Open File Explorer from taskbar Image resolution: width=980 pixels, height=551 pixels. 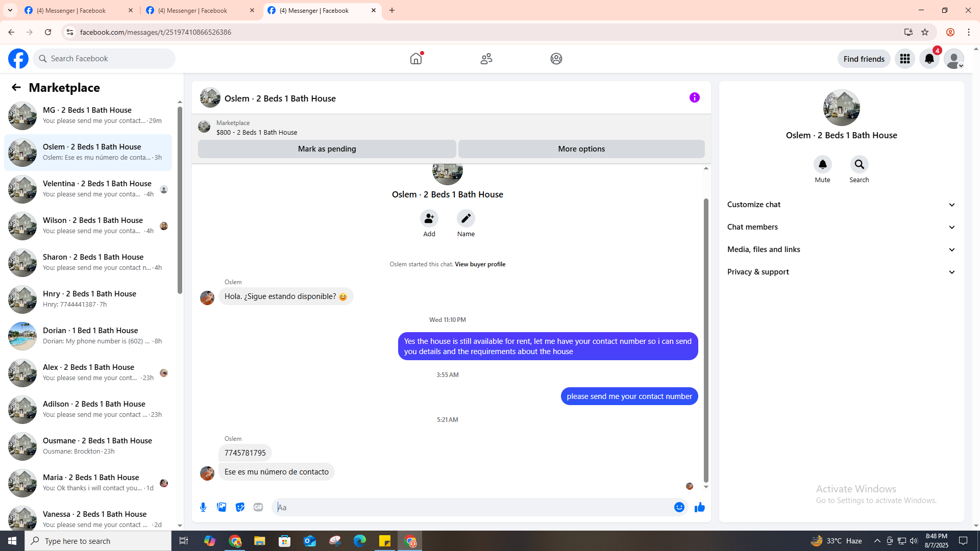pyautogui.click(x=260, y=541)
